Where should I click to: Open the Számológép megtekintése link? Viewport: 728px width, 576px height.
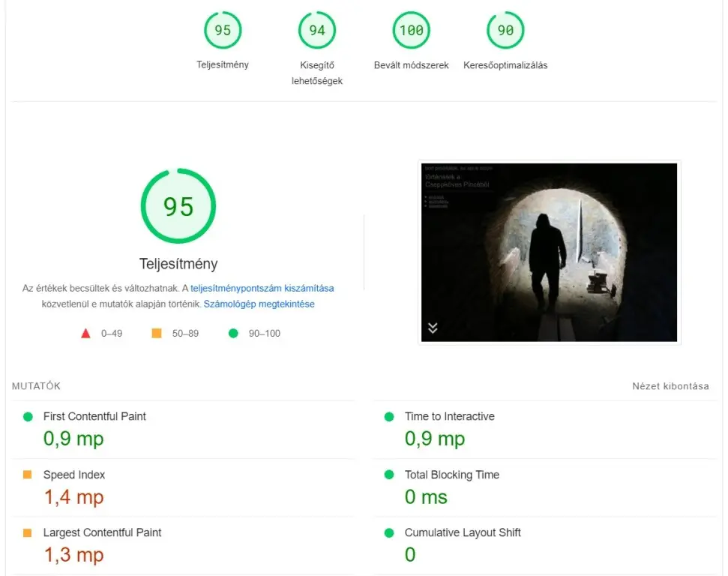point(259,304)
